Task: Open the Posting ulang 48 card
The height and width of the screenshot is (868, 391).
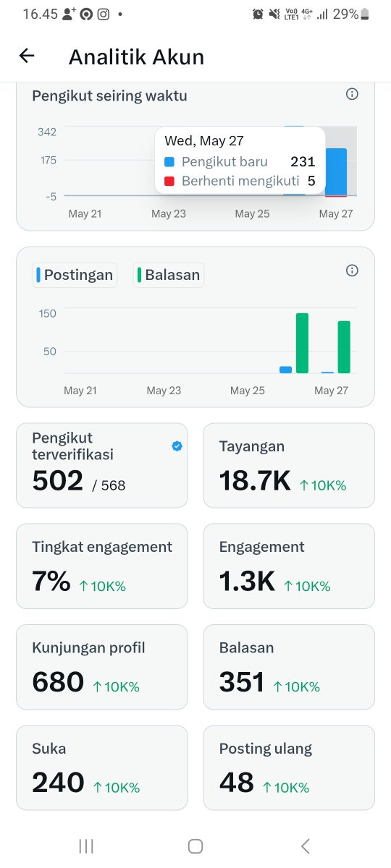Action: (x=289, y=767)
